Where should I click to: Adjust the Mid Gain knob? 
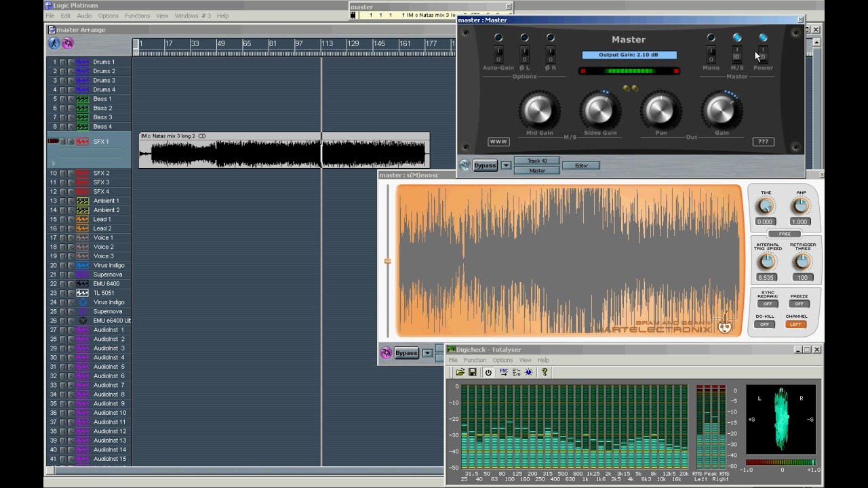(x=539, y=109)
